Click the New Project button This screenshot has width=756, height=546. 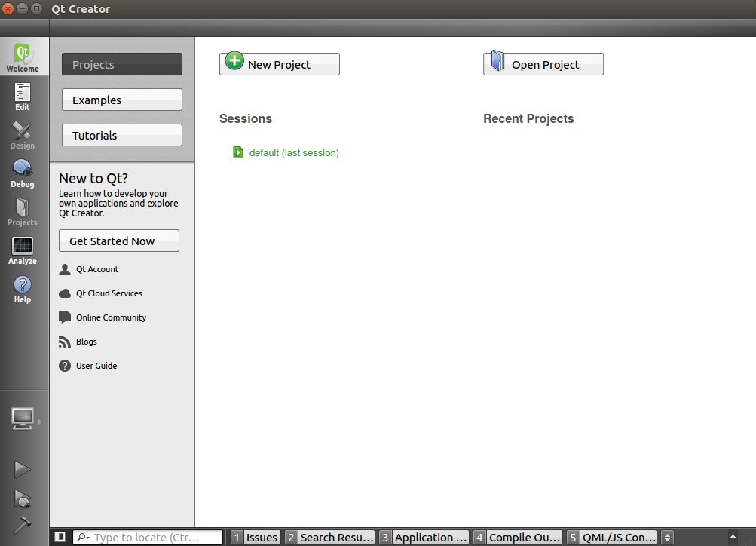point(280,64)
